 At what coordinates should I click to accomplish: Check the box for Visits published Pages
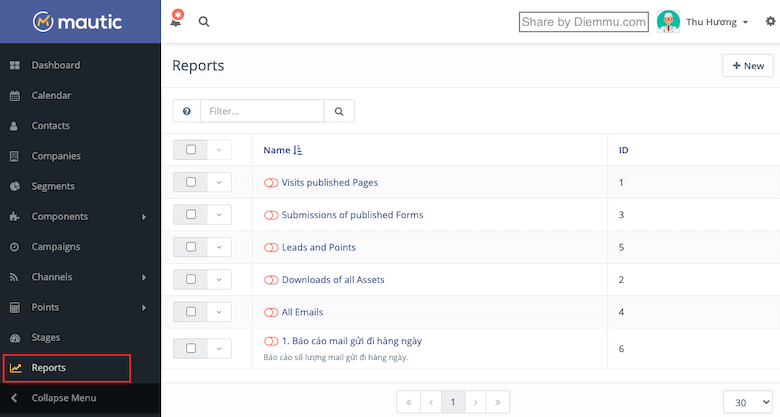[x=191, y=182]
